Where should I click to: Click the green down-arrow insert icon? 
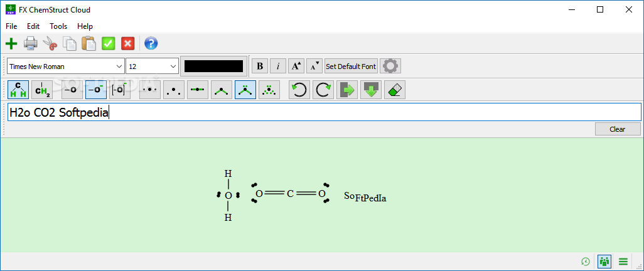pos(371,90)
